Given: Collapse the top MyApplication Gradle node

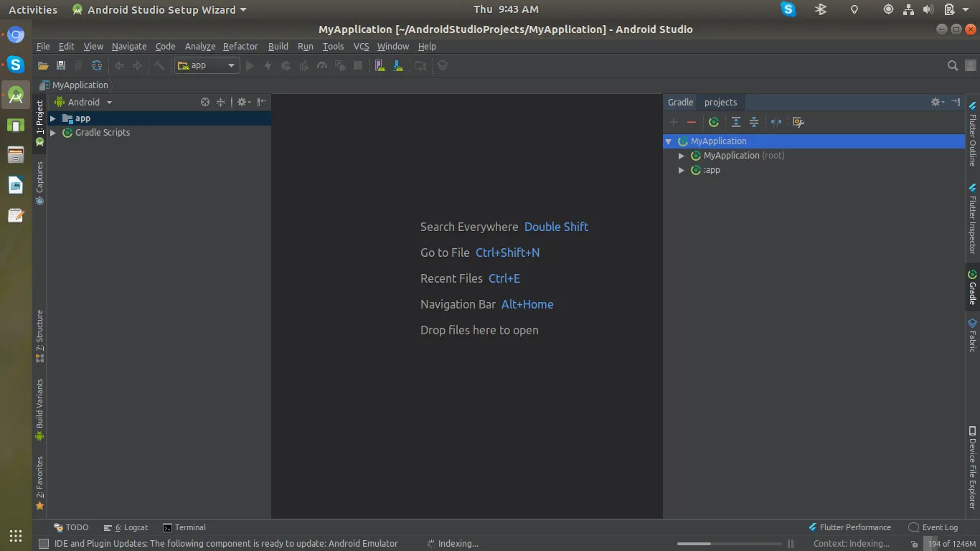Looking at the screenshot, I should tap(669, 141).
